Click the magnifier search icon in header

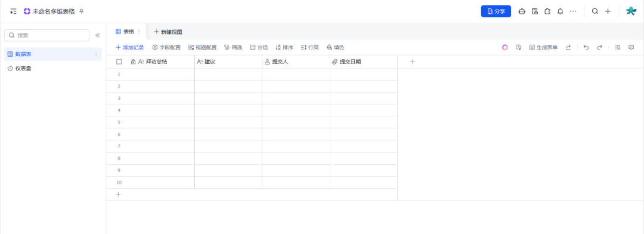click(595, 11)
